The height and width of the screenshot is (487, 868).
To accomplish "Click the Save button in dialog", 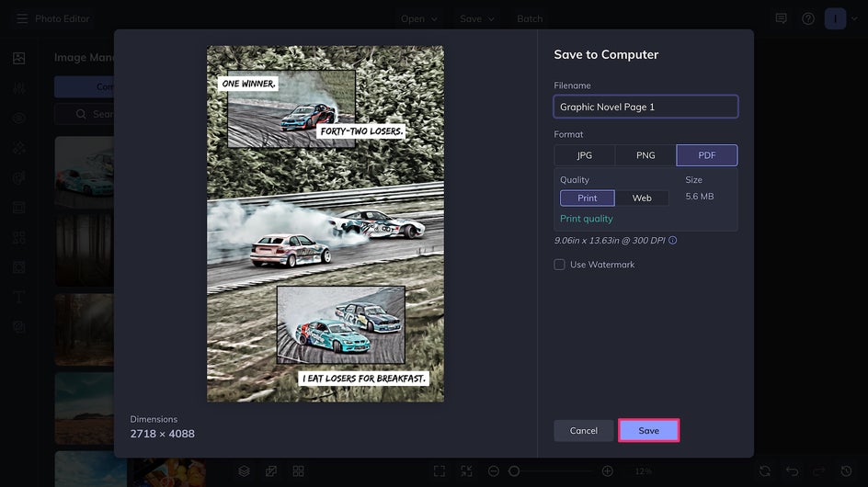I will (x=649, y=431).
